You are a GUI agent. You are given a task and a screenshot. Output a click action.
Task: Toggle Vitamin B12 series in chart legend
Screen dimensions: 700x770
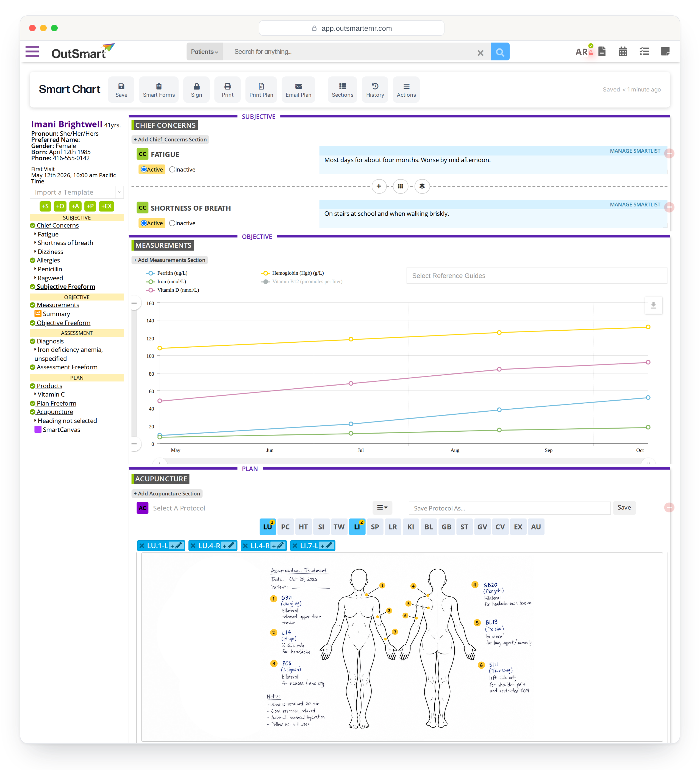[301, 281]
